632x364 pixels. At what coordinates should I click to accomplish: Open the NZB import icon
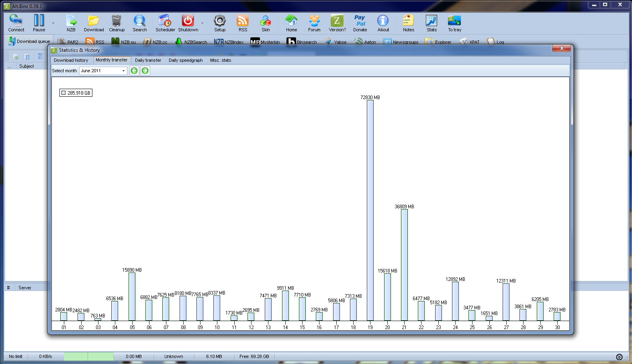pos(71,23)
